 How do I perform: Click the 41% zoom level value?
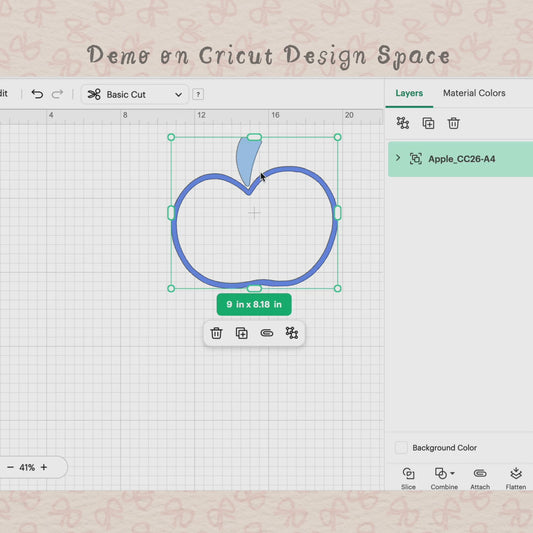click(x=27, y=468)
